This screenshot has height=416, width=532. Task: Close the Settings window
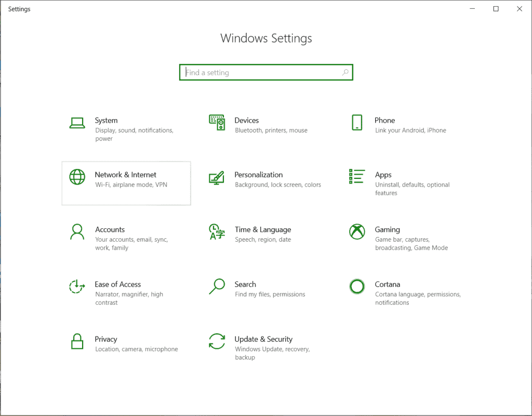pyautogui.click(x=520, y=9)
